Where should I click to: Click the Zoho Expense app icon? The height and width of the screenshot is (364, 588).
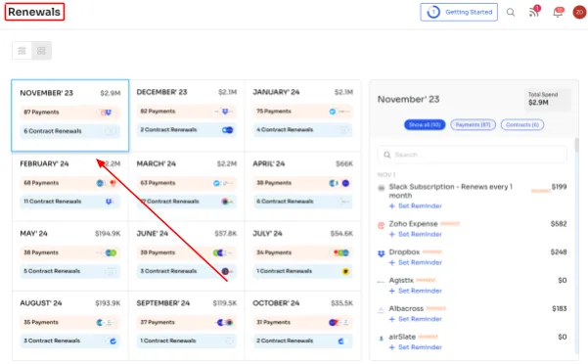(381, 225)
